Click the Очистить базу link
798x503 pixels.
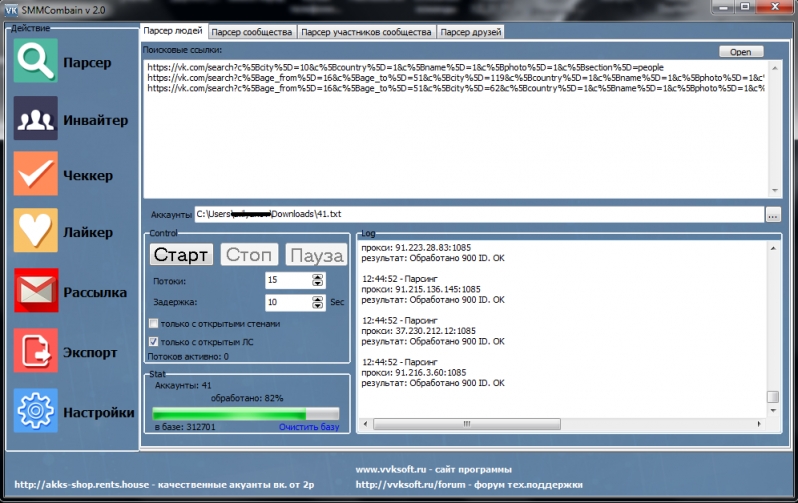(309, 427)
